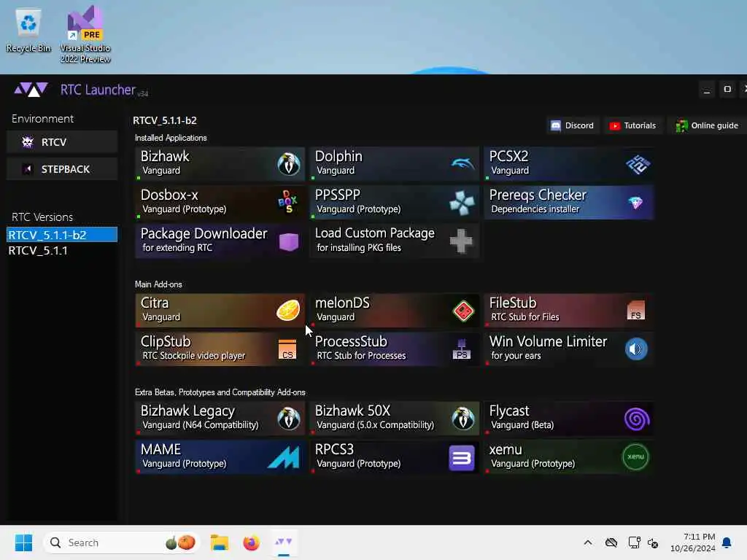Launch PPSSPP Vanguard Prototype title

pos(338,195)
